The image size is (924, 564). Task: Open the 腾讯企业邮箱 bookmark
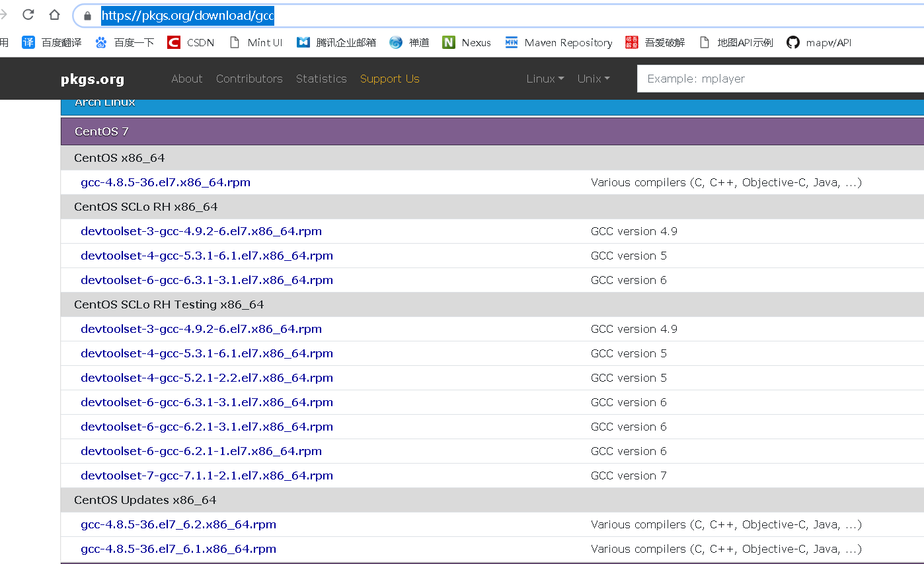pyautogui.click(x=336, y=42)
